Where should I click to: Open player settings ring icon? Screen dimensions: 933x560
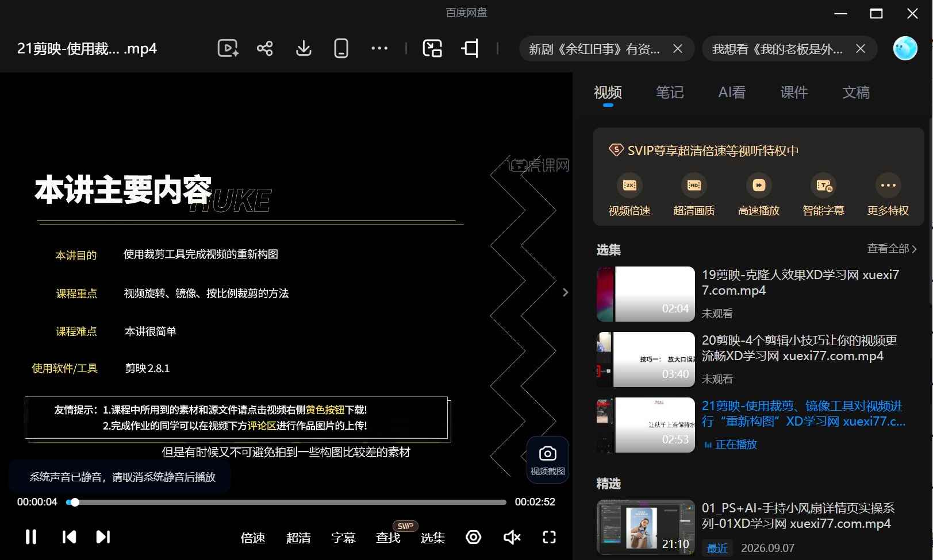coord(474,537)
